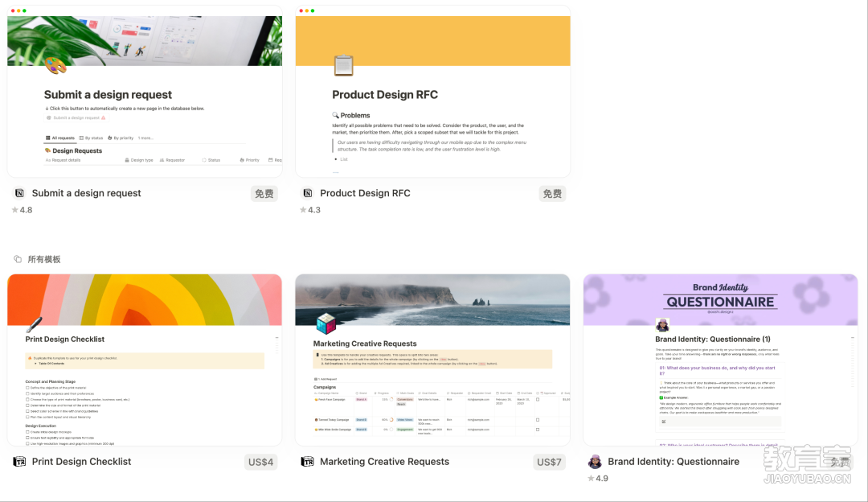Screen dimensions: 868x502
Task: Open the Submit a design request preview image
Action: (145, 92)
